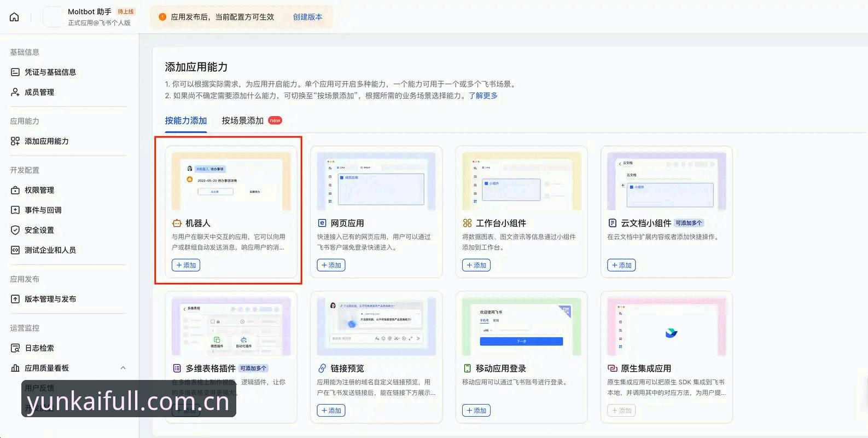Collapse the 应用质量看板 sidebar section

[x=123, y=368]
